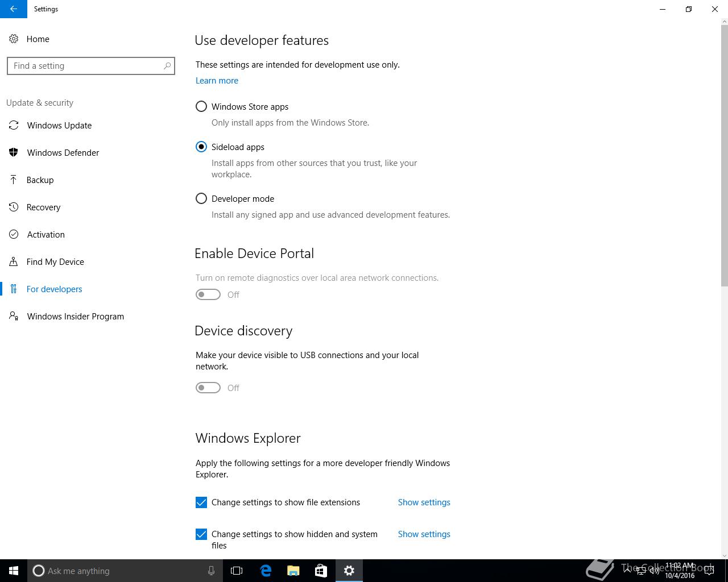This screenshot has height=582, width=728.
Task: Open File Explorer from the taskbar
Action: point(293,571)
